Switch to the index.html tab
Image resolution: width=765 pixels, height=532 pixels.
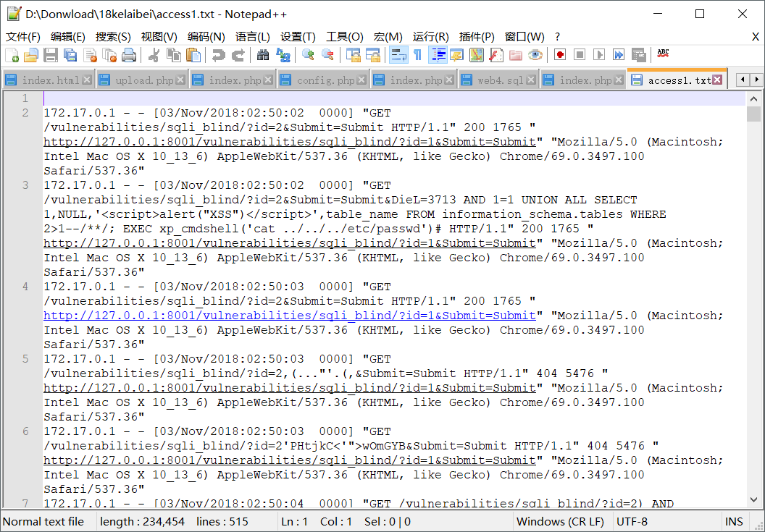coord(50,80)
